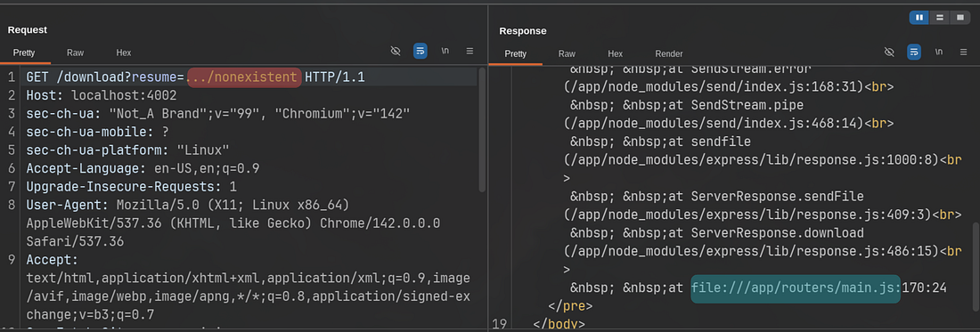Click the Request editor vertical scrollbar
Screen dimensions: 980x332
481,130
